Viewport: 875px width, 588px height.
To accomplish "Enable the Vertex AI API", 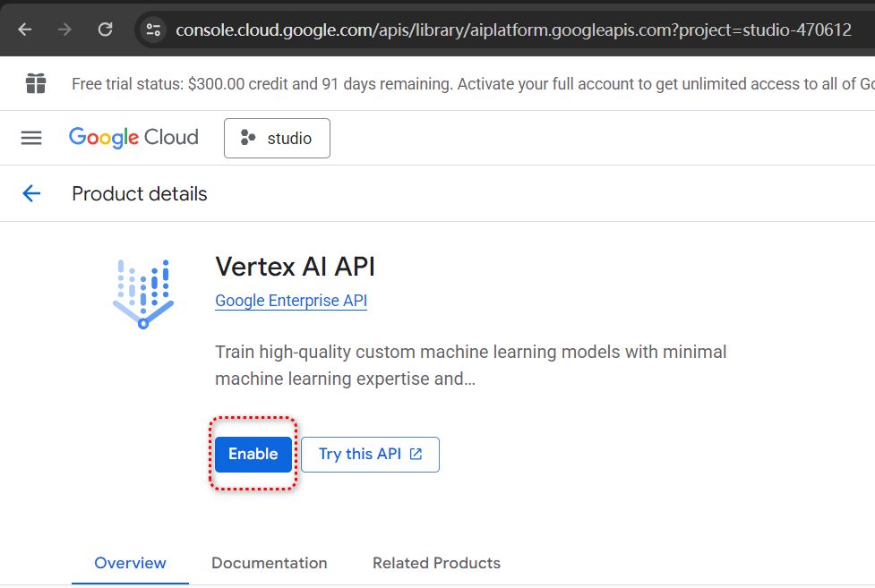I will click(253, 454).
